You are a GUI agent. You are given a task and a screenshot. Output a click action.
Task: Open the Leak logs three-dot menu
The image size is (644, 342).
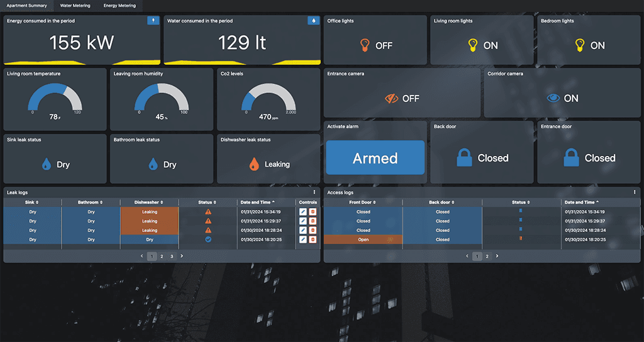point(314,192)
